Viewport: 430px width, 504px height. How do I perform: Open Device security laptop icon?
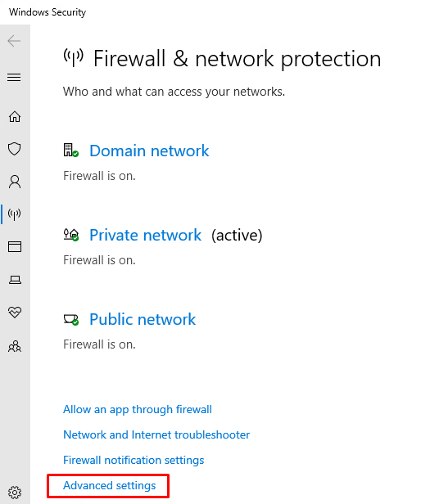click(x=15, y=280)
